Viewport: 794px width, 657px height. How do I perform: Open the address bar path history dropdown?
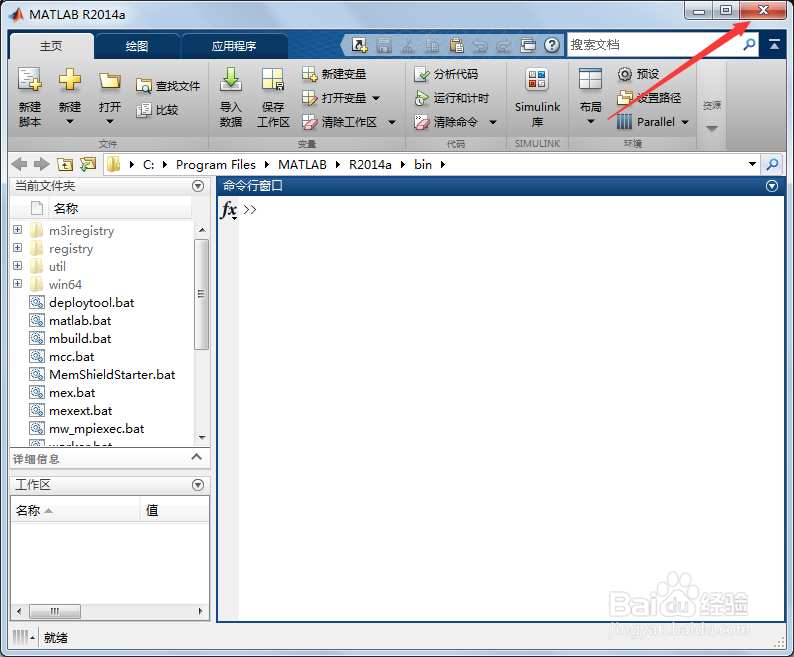[752, 164]
